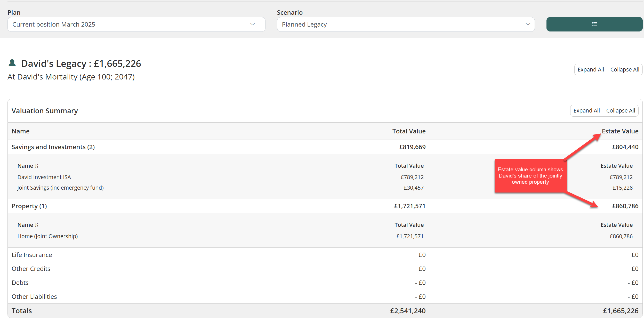The width and height of the screenshot is (644, 321).
Task: Click the list icon on green button
Action: click(x=594, y=24)
